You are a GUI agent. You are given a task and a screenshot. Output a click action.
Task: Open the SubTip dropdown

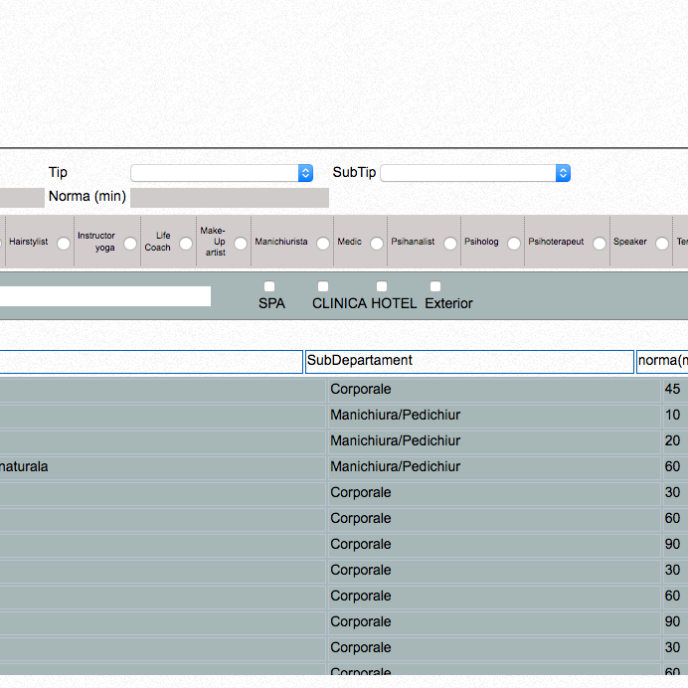(475, 173)
